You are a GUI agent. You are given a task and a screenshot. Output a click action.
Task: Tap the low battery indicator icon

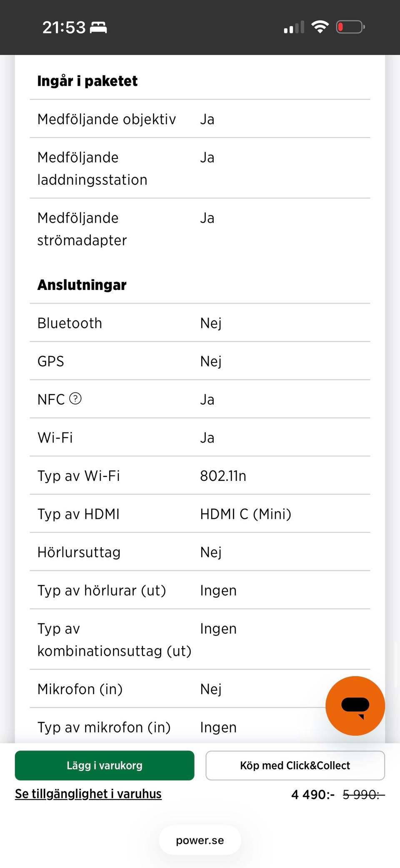350,27
